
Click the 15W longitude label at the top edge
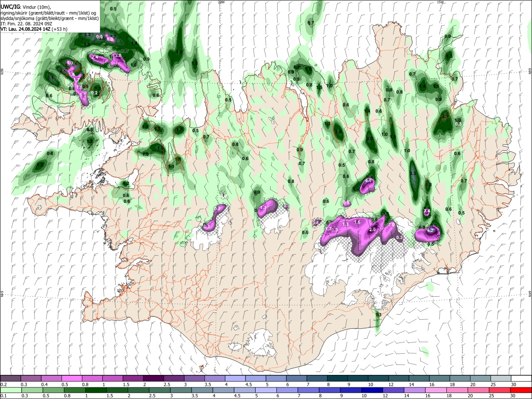440,2
